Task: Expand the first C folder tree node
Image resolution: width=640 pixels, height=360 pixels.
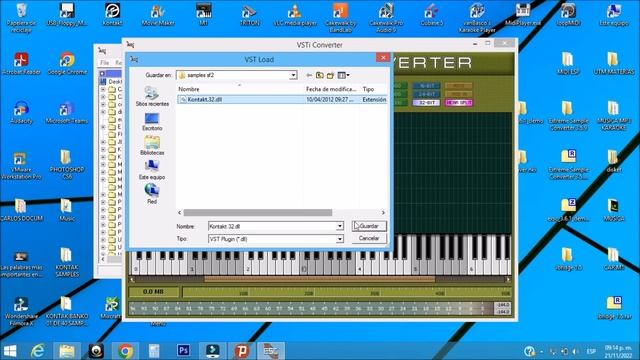Action: pyautogui.click(x=103, y=89)
